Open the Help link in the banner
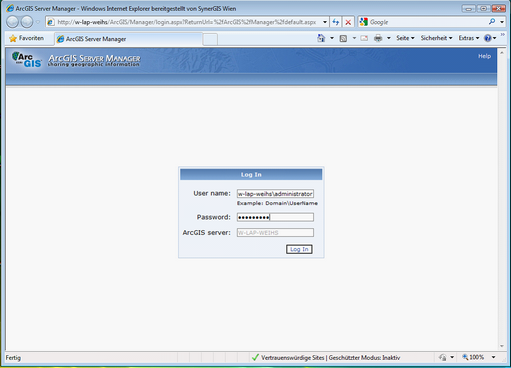This screenshot has height=368, width=511. pyautogui.click(x=484, y=56)
